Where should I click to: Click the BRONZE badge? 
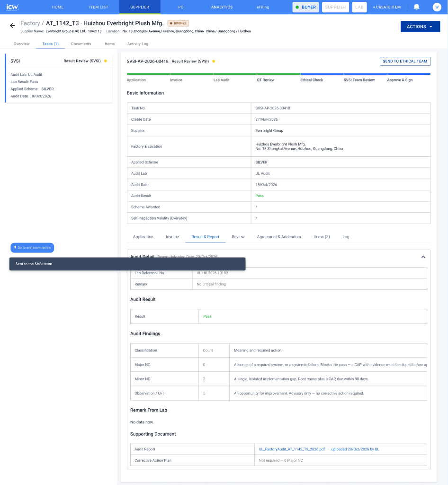tap(178, 23)
